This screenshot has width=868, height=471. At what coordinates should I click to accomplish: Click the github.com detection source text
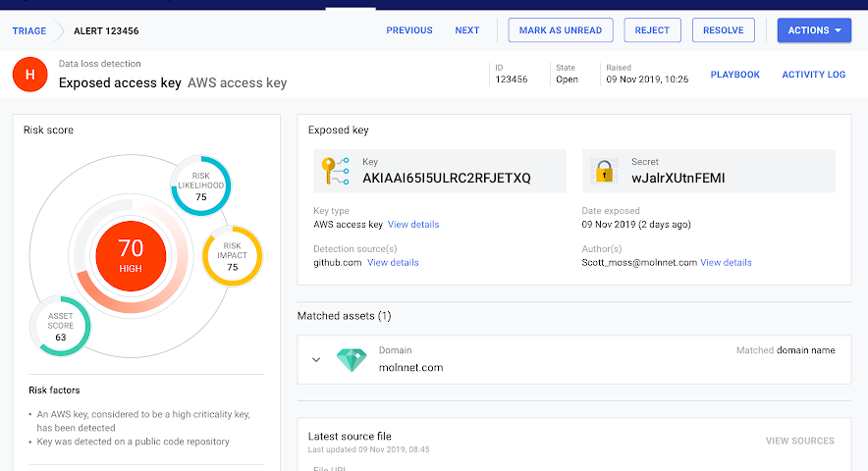pos(337,262)
